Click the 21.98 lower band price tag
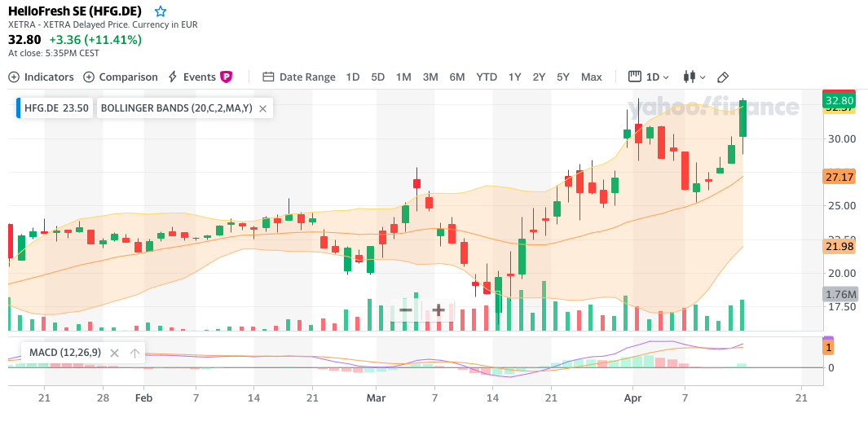This screenshot has height=426, width=868. pos(839,246)
